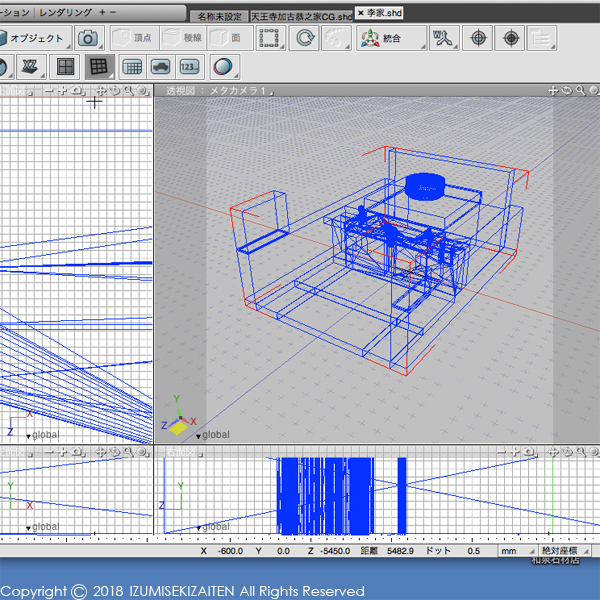
Task: Switch to the 天王寺加古恭之家CG.shd tab
Action: 301,15
